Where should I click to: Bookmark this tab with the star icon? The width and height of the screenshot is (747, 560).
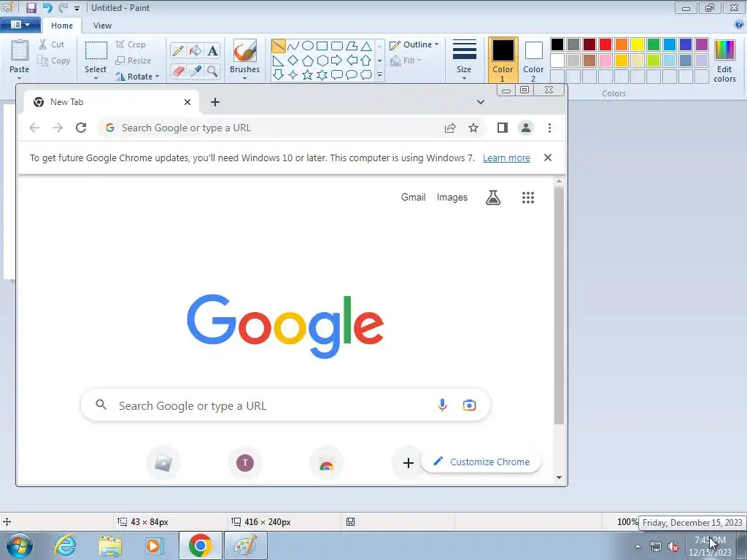[x=473, y=128]
